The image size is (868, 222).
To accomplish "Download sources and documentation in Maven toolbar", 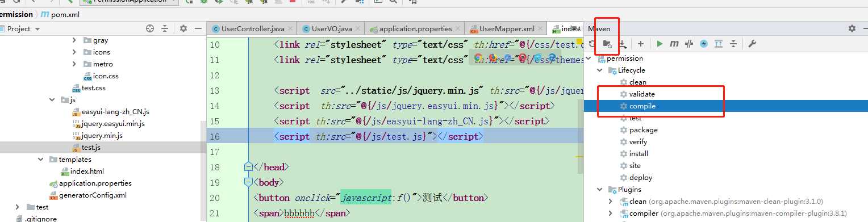I will click(623, 44).
